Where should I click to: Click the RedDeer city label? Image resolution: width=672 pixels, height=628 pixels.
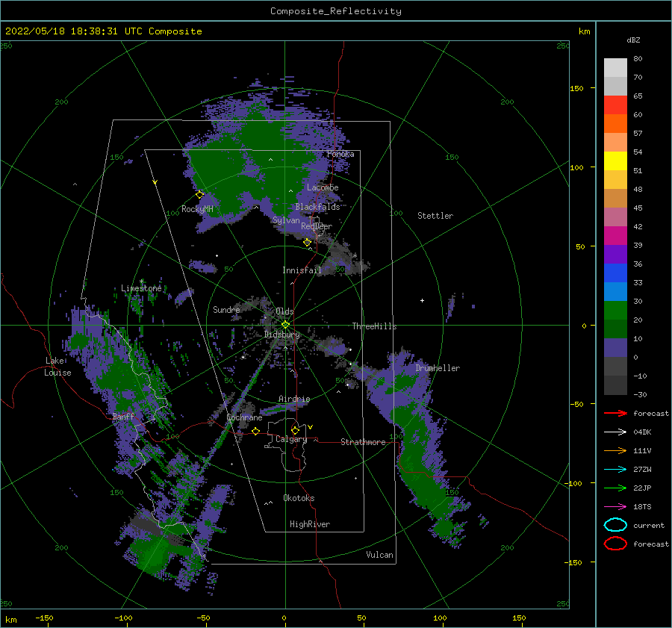point(317,226)
